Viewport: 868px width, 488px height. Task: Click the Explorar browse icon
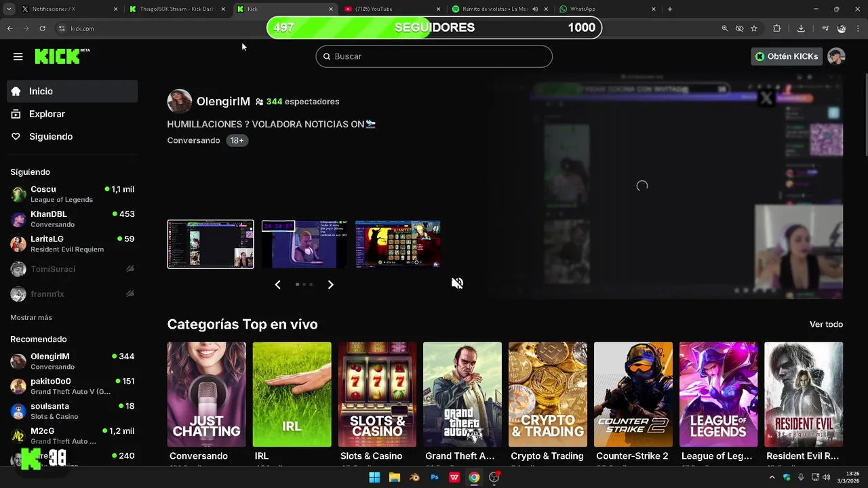click(x=16, y=114)
